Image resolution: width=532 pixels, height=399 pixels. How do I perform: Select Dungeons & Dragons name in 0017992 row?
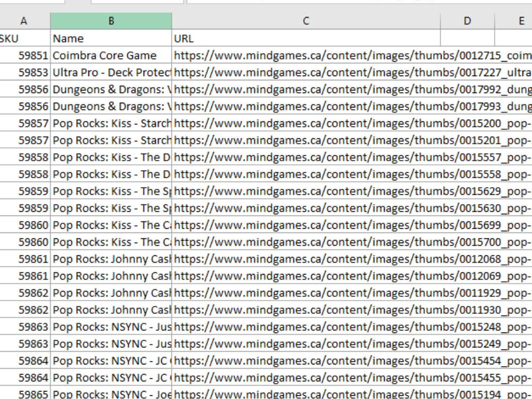pyautogui.click(x=111, y=89)
